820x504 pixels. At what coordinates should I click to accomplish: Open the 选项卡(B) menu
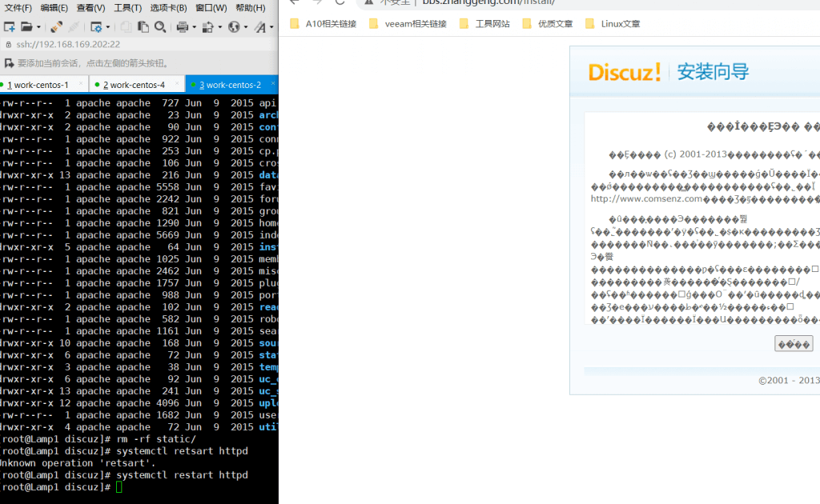(168, 8)
